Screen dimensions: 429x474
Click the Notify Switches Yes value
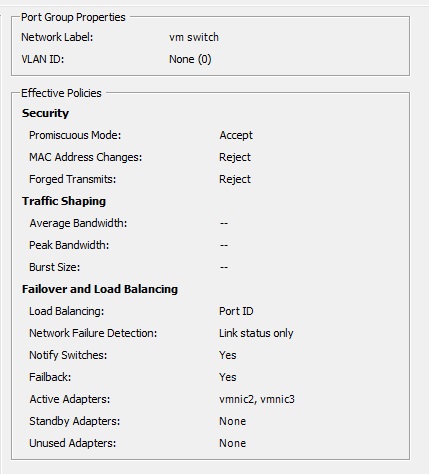pos(228,355)
